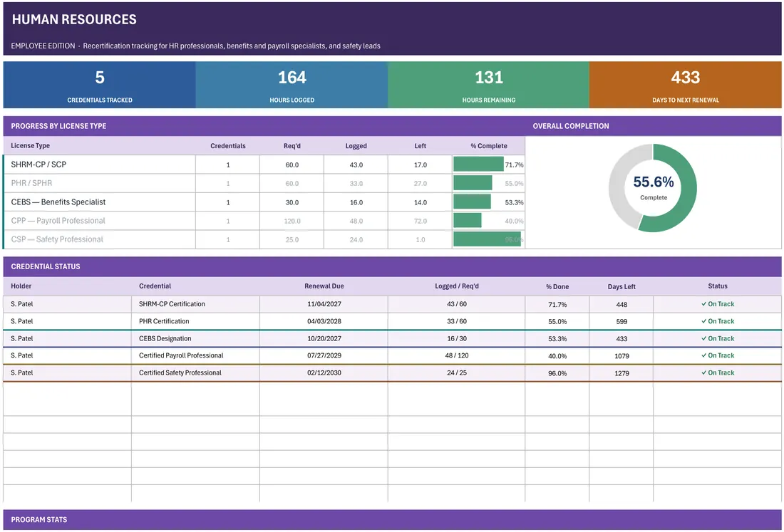Click On Track status for PHR Certification
Screen dimensions: 784x532
coord(718,321)
